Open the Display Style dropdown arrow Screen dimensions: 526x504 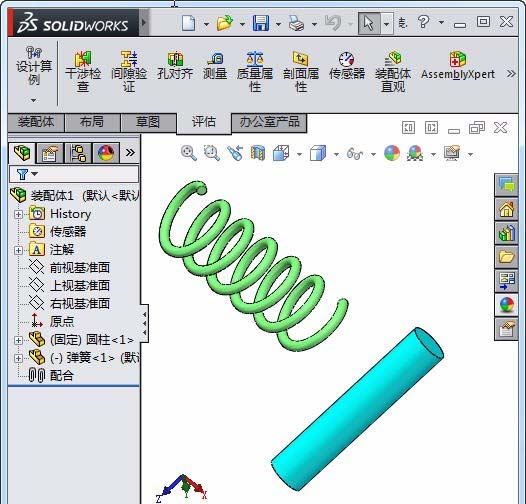point(336,154)
